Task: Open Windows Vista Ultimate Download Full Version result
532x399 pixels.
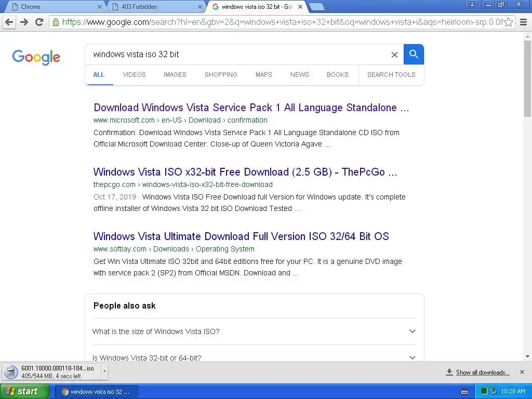Action: (x=241, y=236)
